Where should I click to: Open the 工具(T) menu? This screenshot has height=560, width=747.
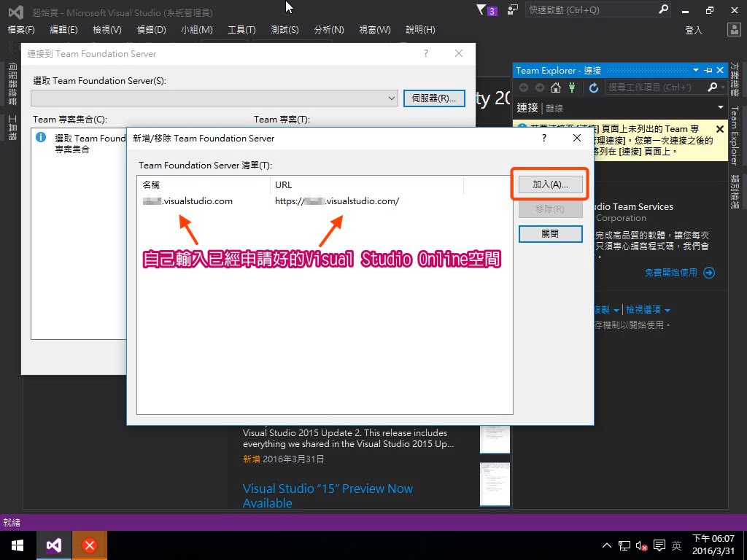tap(241, 29)
